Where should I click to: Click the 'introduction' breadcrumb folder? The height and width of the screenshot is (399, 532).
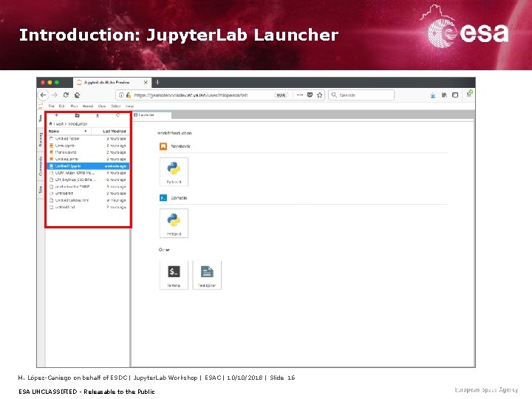78,124
